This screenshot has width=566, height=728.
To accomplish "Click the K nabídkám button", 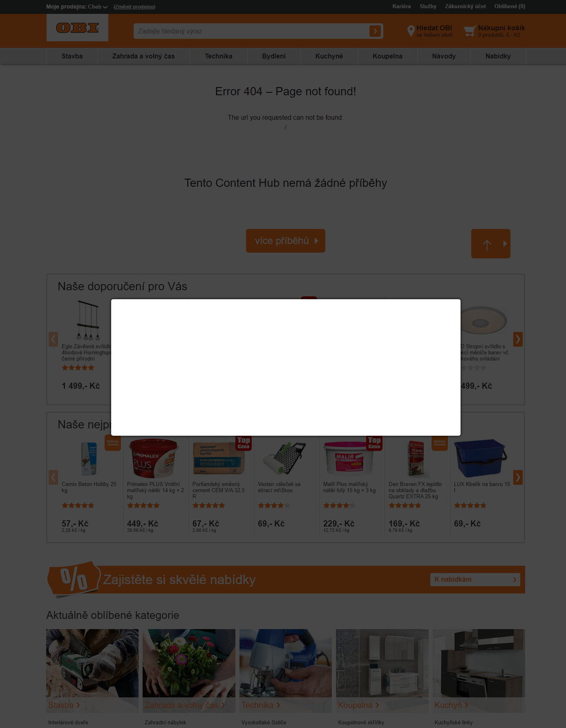I will (475, 579).
